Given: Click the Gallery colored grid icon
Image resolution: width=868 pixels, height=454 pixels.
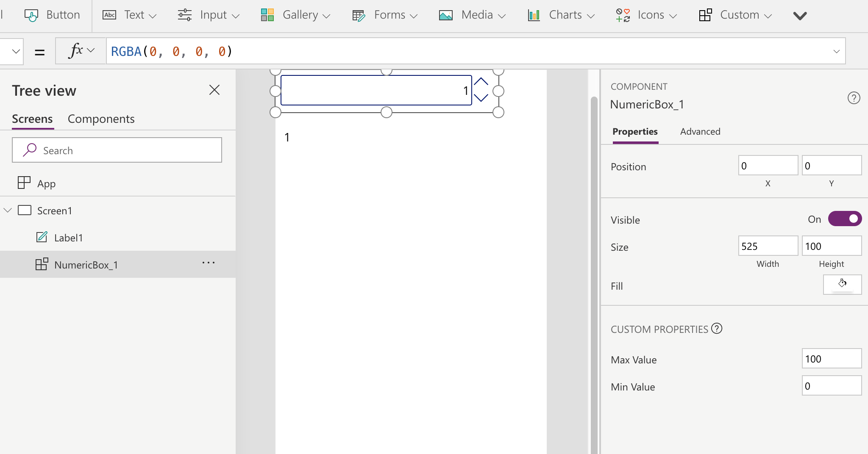Looking at the screenshot, I should 267,15.
